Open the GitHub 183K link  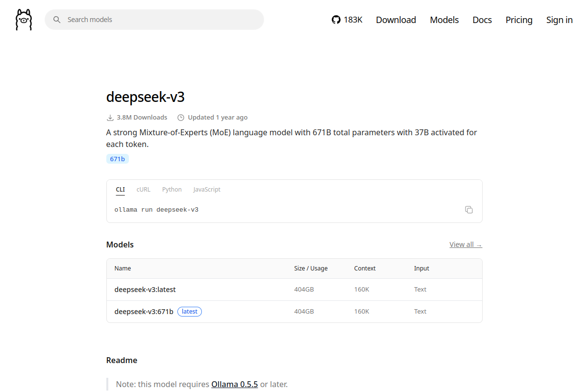click(347, 20)
